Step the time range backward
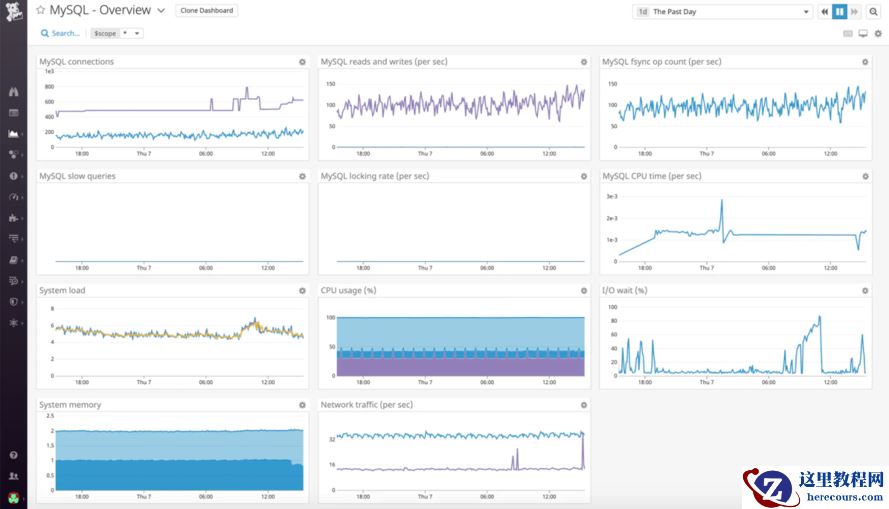The width and height of the screenshot is (889, 509). 825,12
